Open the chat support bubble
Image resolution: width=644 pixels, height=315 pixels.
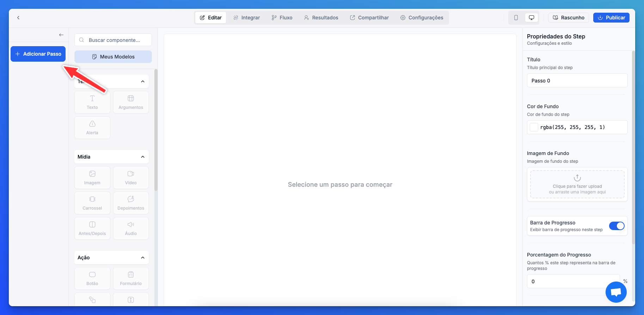tap(616, 292)
